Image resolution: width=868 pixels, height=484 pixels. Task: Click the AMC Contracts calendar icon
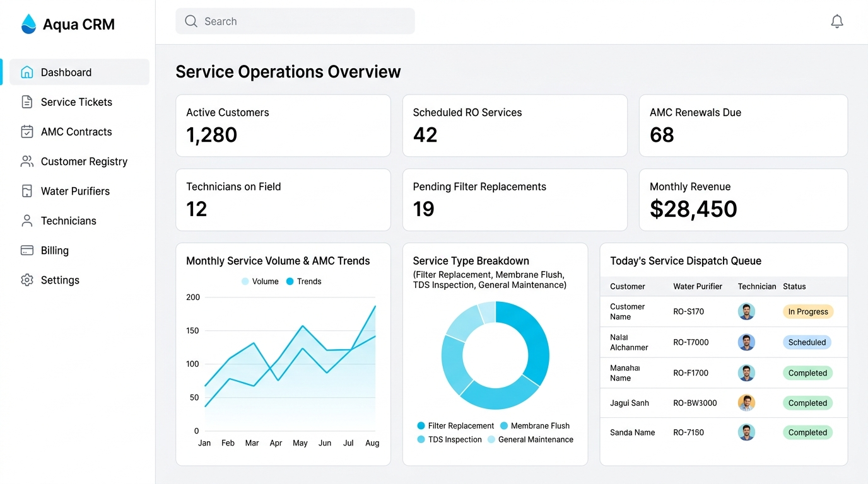[x=27, y=131]
